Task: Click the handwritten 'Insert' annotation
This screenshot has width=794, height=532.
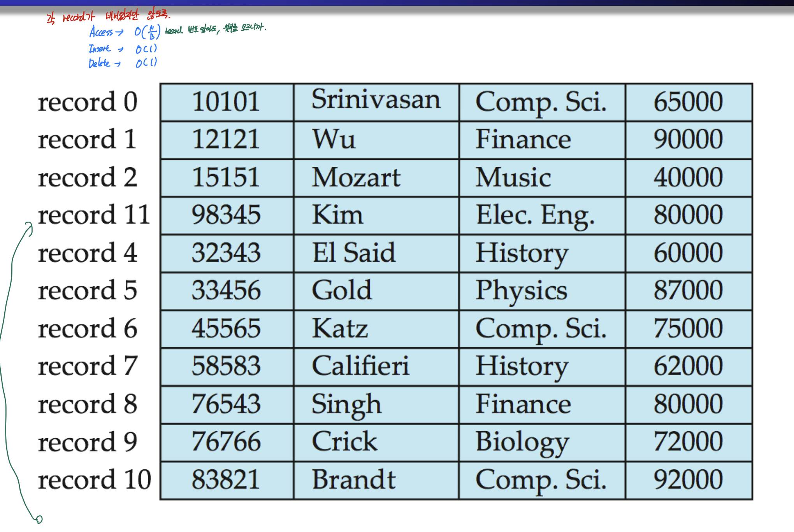Action: pyautogui.click(x=100, y=49)
